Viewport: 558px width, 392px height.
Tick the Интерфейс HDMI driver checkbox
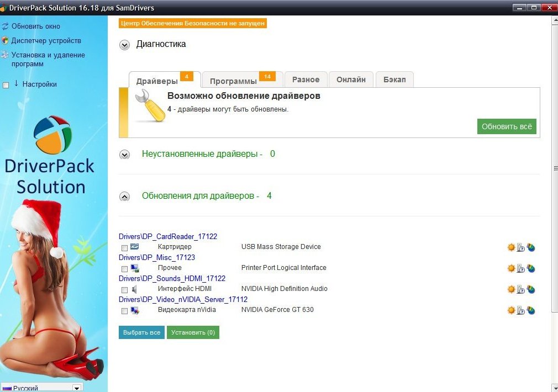click(x=124, y=290)
